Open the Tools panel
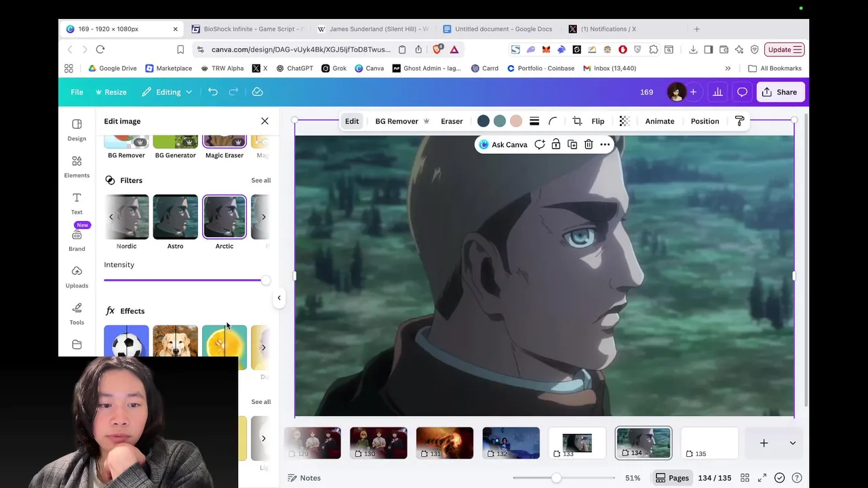Viewport: 868px width, 488px height. (x=77, y=312)
